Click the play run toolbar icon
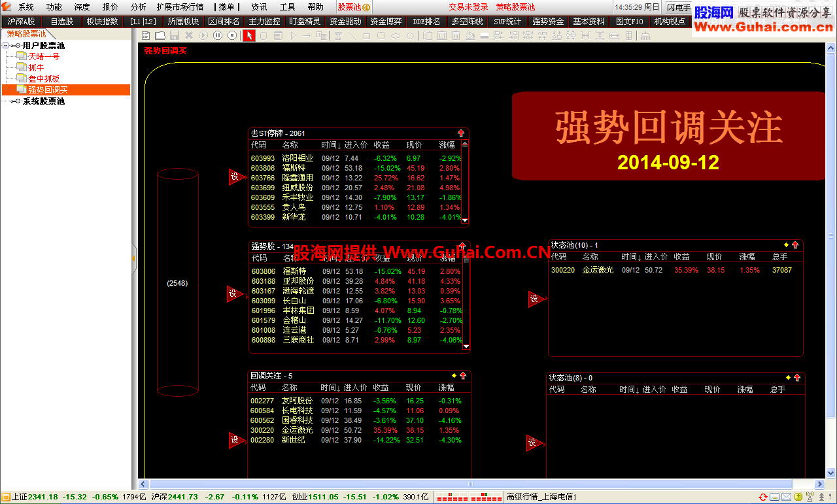The width and height of the screenshot is (837, 504). tap(203, 35)
